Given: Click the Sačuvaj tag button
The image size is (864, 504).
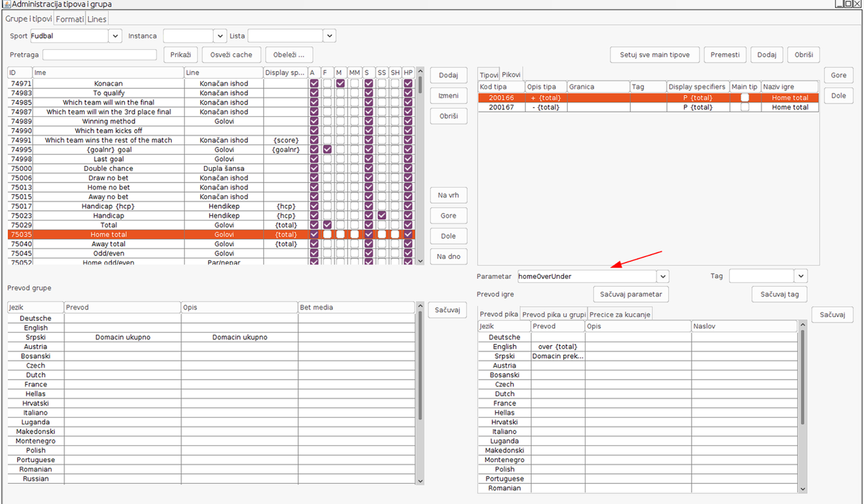Looking at the screenshot, I should click(779, 295).
